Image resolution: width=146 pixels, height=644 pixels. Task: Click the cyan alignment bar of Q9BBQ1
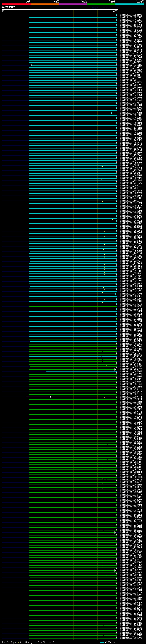[x=73, y=15]
